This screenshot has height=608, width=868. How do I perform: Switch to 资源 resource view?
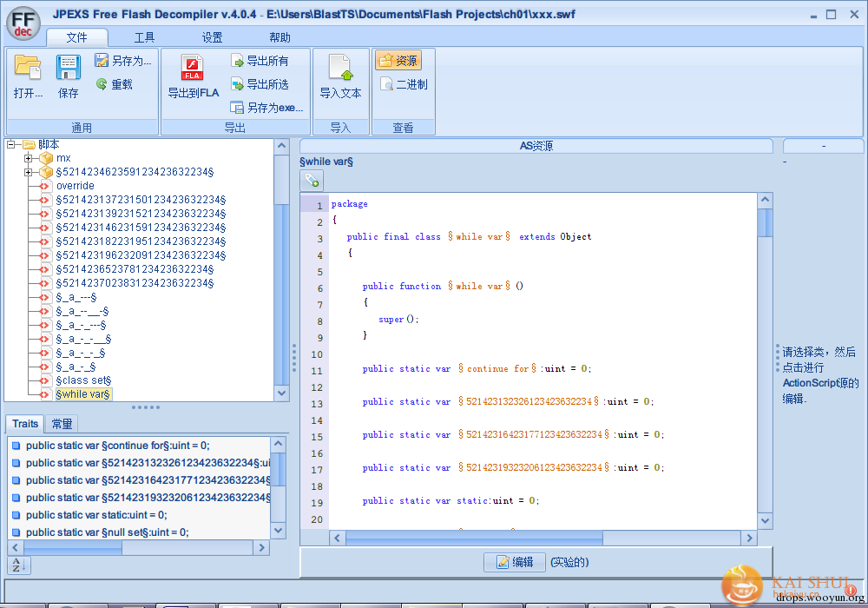(398, 60)
